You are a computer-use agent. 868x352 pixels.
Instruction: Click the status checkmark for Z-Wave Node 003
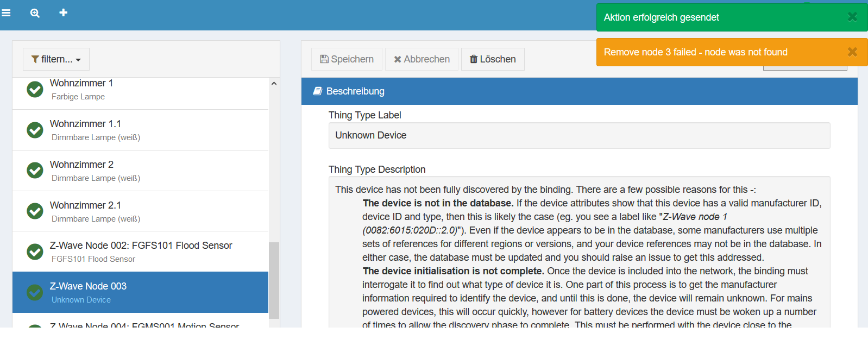[x=35, y=292]
